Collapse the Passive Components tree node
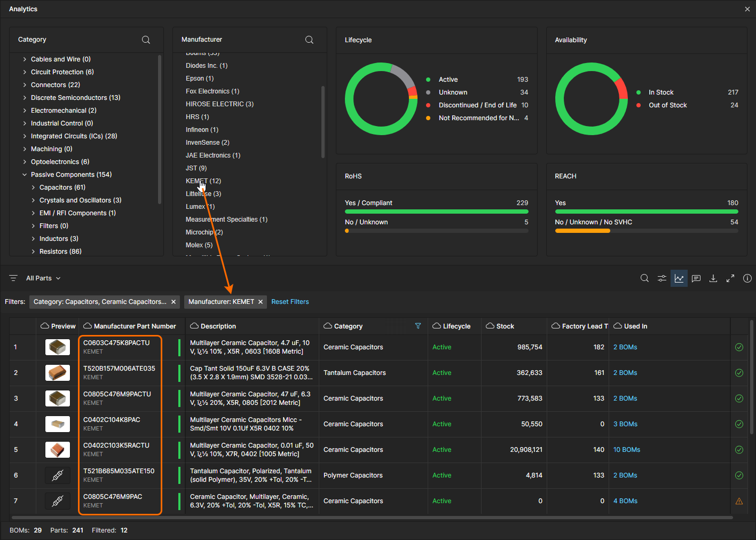 pos(25,175)
